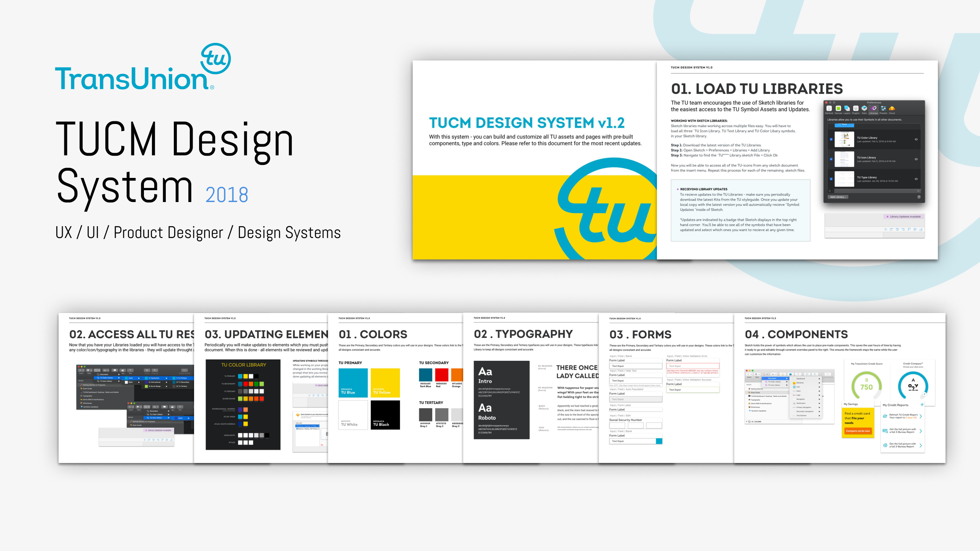Click the help question-mark in Preferences window

pyautogui.click(x=919, y=197)
